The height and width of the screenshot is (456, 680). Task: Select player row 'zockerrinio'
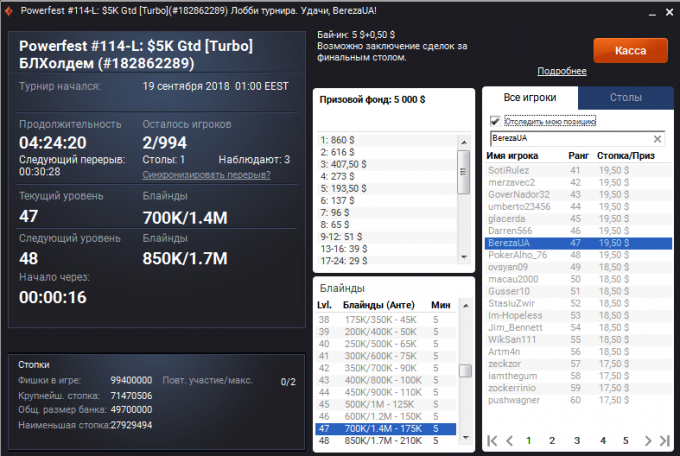click(x=578, y=388)
